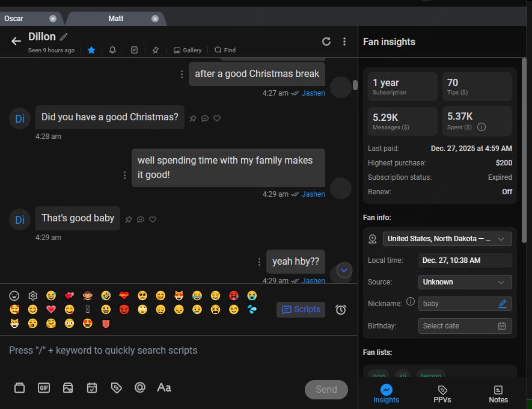Pin the 'That's good baby' message

click(x=128, y=220)
